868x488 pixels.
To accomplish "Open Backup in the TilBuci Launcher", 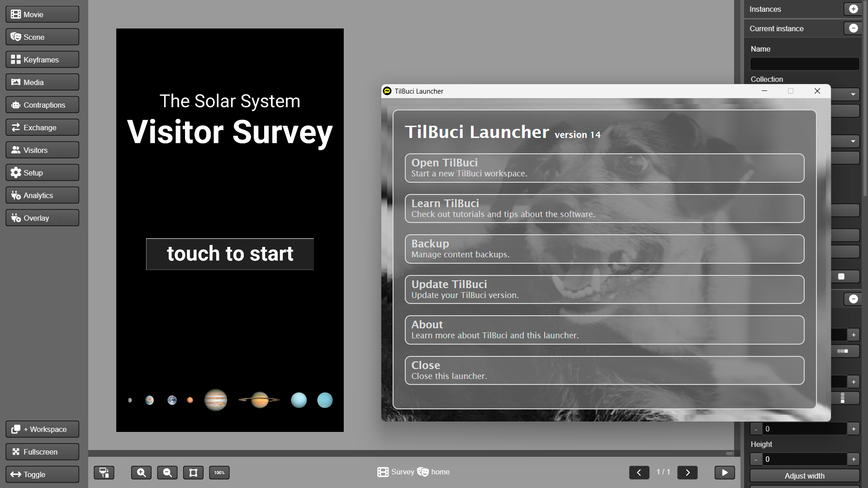I will tap(604, 249).
